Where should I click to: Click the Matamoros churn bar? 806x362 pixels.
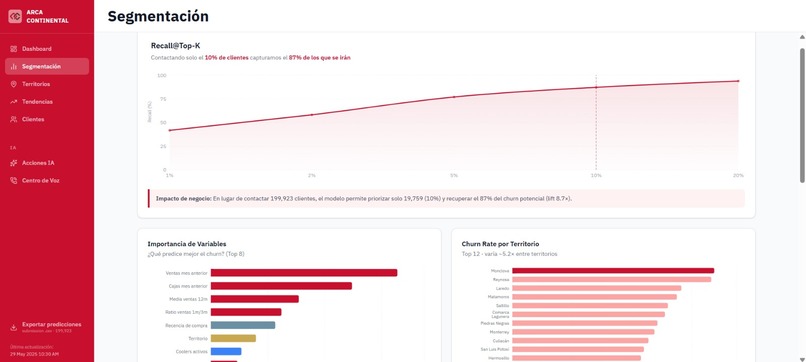coord(595,297)
